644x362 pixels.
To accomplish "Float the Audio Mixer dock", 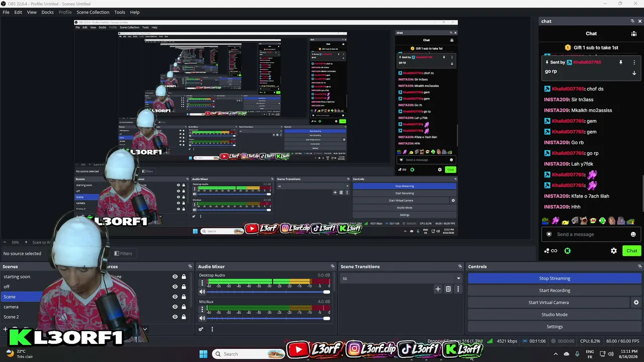I will pyautogui.click(x=333, y=266).
